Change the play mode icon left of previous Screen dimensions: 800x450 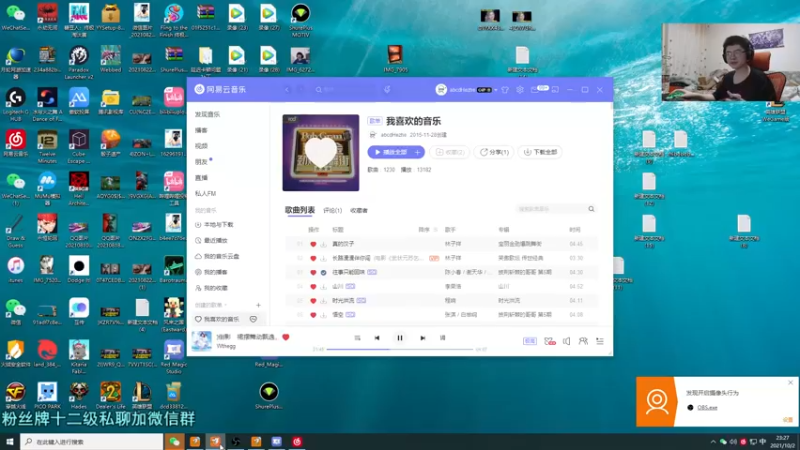(x=357, y=338)
